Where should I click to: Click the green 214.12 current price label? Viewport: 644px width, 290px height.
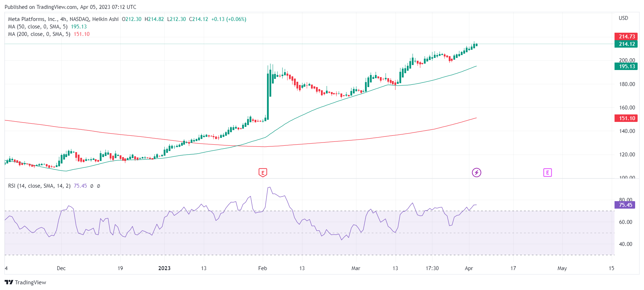[626, 44]
